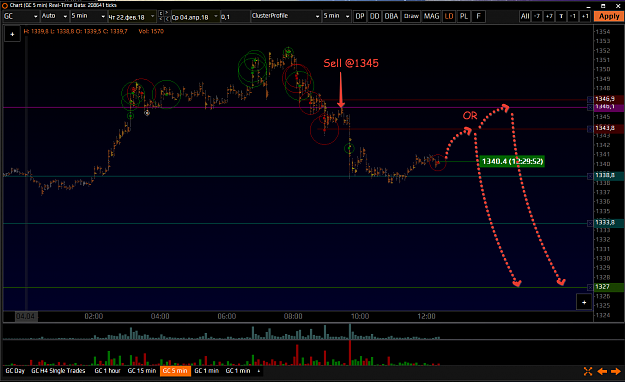This screenshot has height=382, width=625.
Task: Click the orange app icon in title bar
Action: (5, 5)
